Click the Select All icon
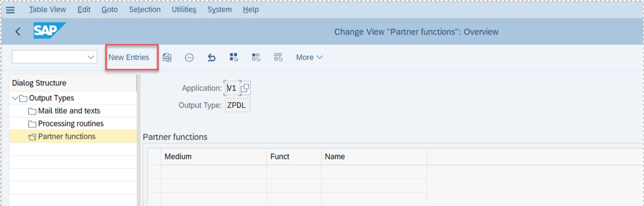644x206 pixels. coord(234,57)
